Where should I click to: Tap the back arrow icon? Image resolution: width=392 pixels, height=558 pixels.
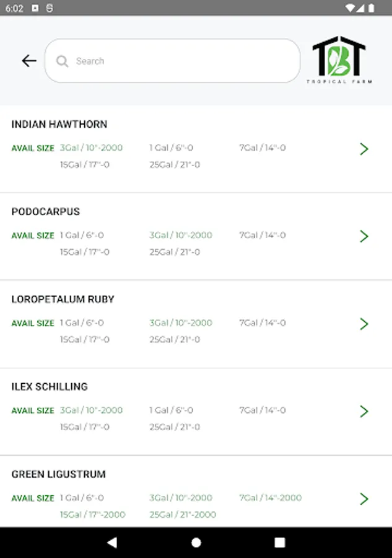click(28, 61)
